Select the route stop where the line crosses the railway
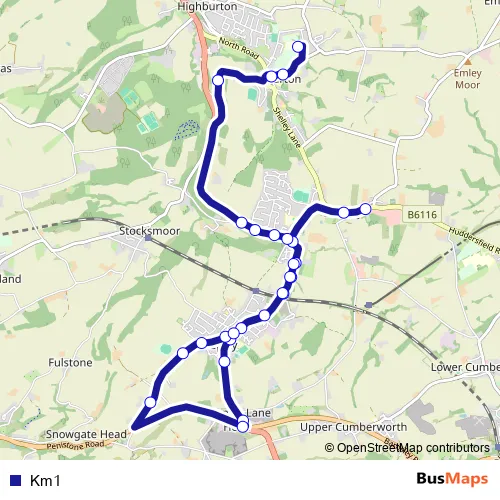 coord(282,293)
